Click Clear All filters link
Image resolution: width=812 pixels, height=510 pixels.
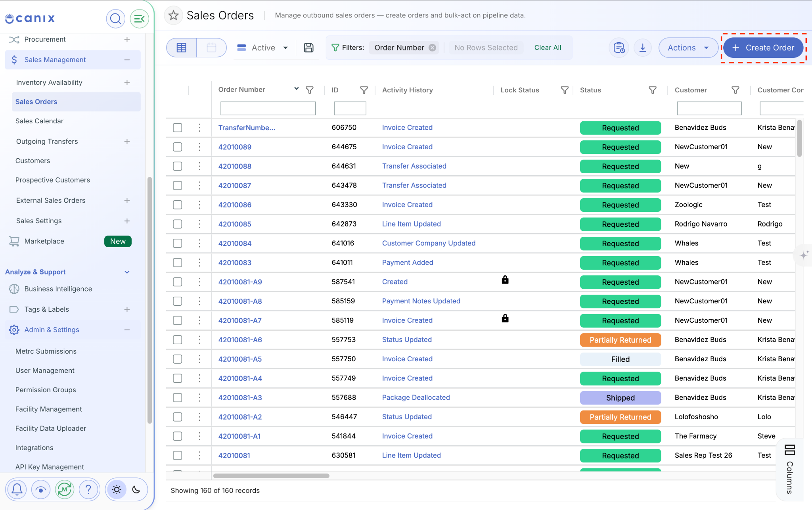point(548,48)
